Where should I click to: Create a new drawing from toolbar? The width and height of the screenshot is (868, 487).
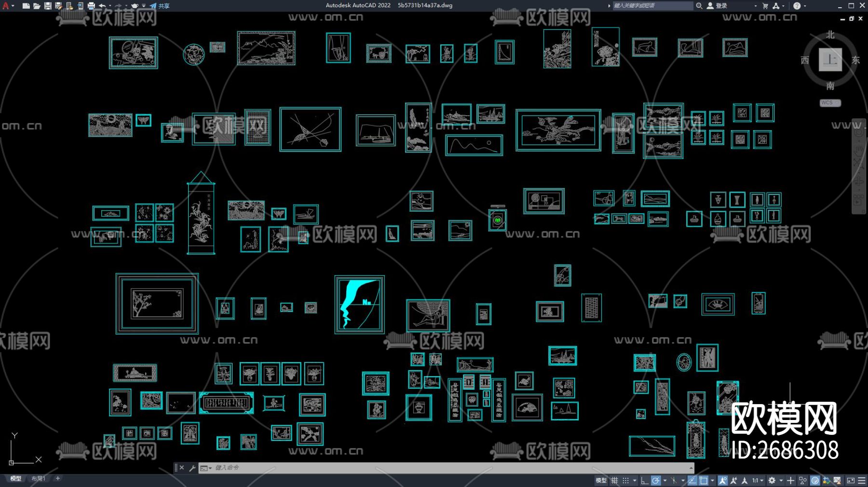click(x=26, y=6)
